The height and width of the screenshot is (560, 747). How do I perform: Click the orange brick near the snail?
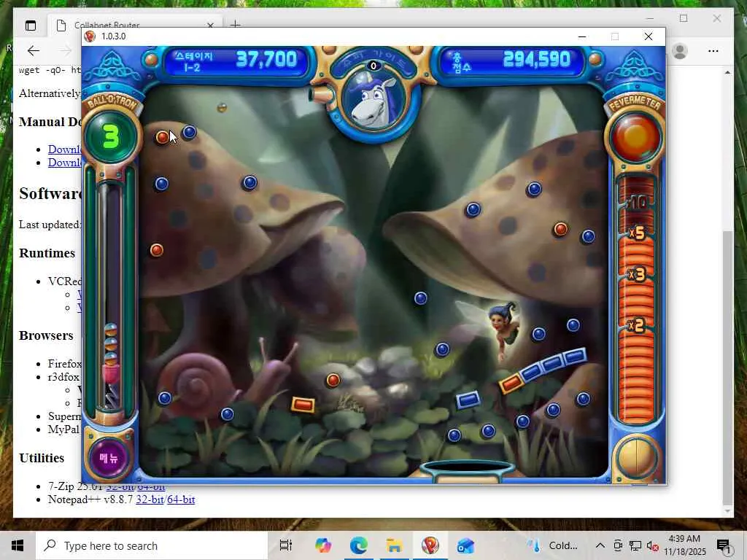click(303, 404)
